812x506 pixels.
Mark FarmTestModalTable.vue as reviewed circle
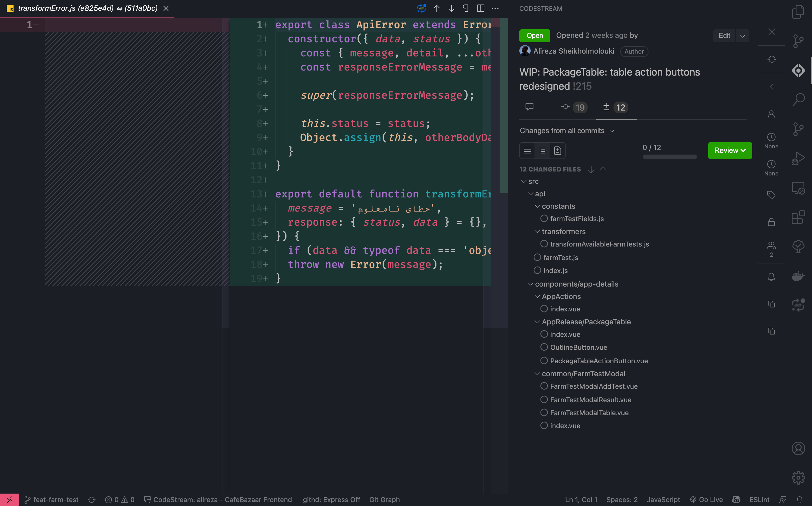(544, 412)
